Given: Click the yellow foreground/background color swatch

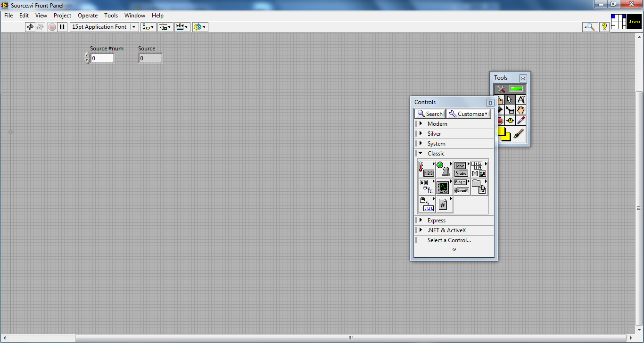Looking at the screenshot, I should (x=504, y=134).
